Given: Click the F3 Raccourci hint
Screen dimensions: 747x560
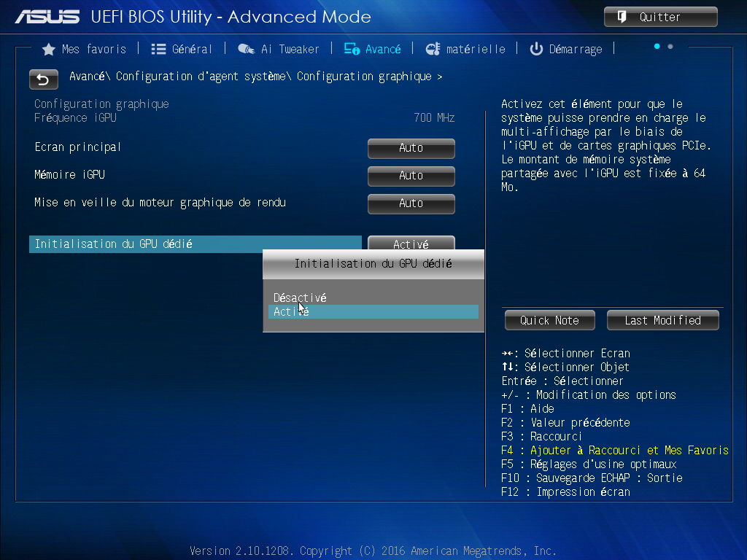Looking at the screenshot, I should point(542,437).
